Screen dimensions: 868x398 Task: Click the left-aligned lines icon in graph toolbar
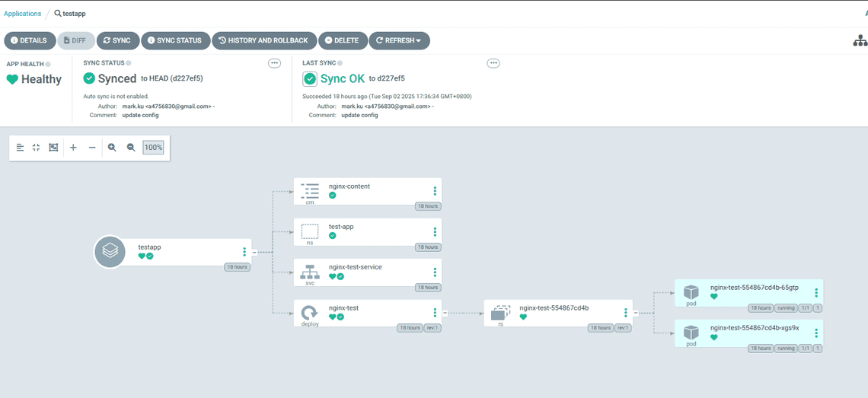coord(21,148)
